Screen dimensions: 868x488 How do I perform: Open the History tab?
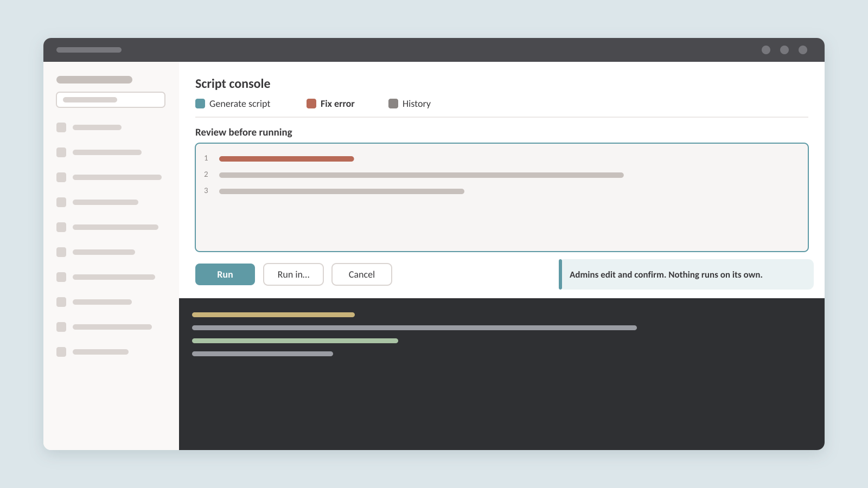(410, 104)
